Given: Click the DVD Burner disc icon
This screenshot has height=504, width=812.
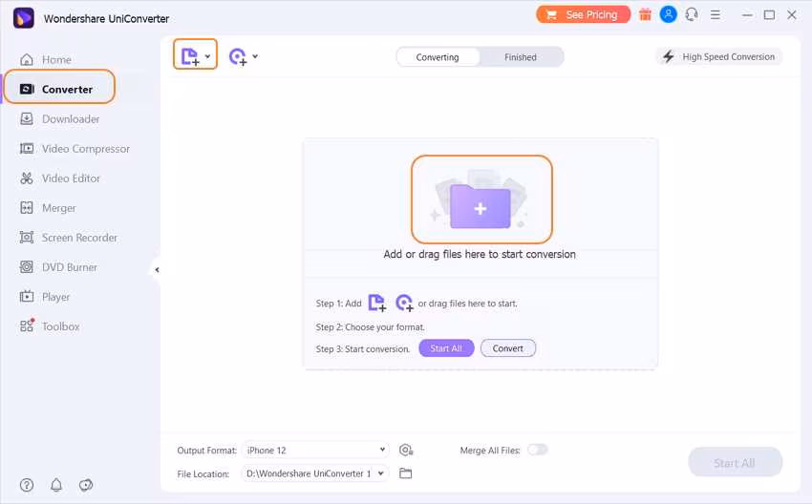Looking at the screenshot, I should point(27,267).
